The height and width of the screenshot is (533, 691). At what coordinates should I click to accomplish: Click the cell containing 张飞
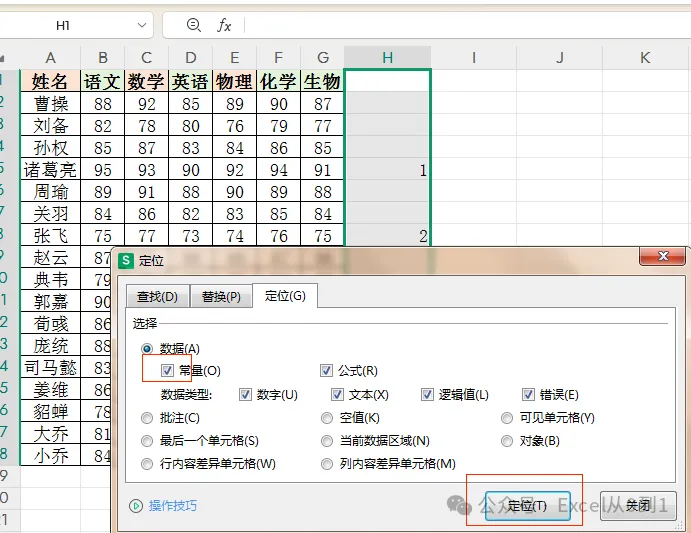[x=50, y=236]
